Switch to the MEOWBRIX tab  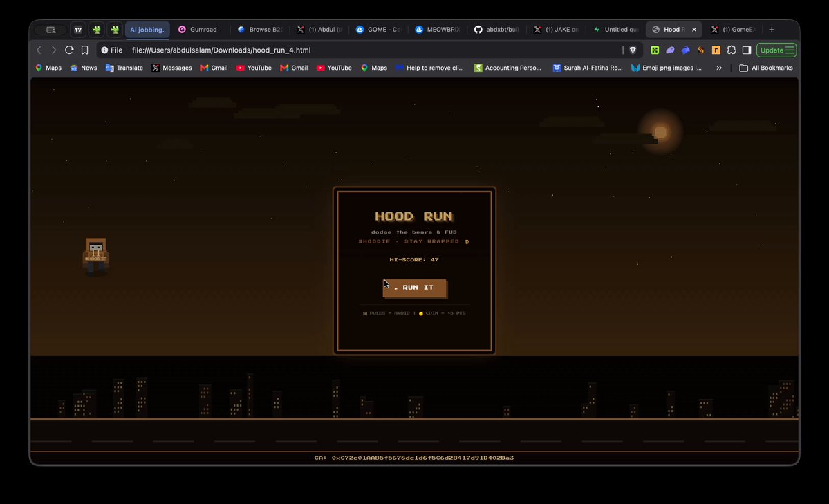(438, 30)
